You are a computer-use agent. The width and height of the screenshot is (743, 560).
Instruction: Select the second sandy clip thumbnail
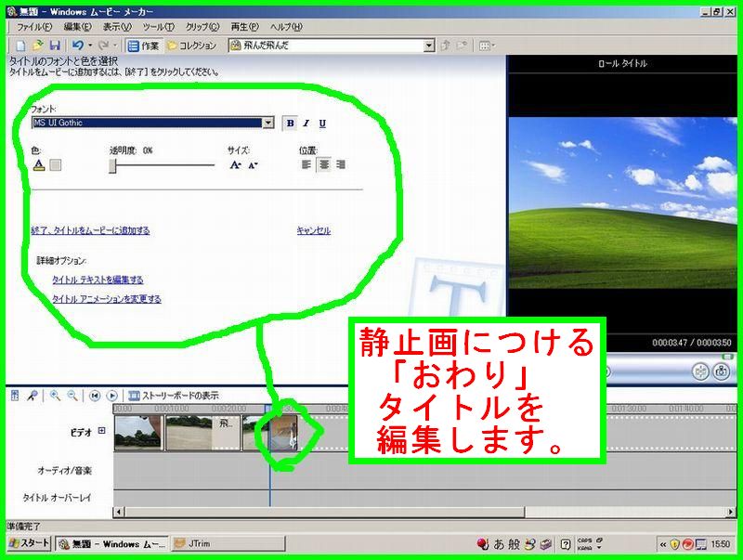click(189, 433)
